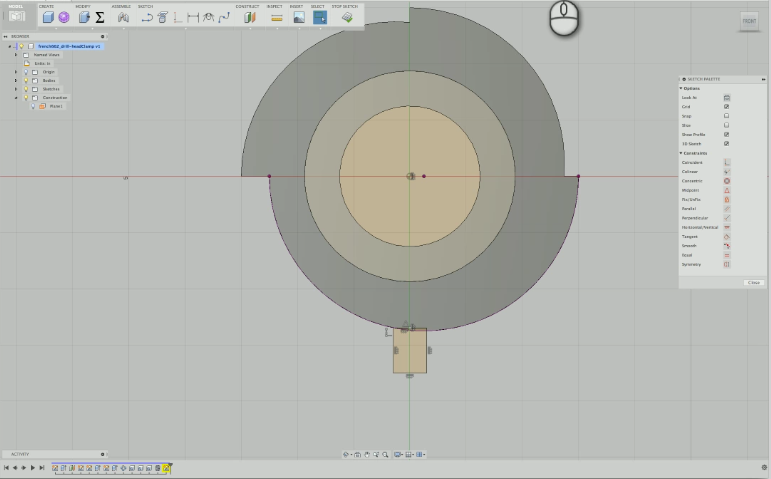Apply the Concentric constraint
Screen dimensions: 771x479
click(x=727, y=181)
